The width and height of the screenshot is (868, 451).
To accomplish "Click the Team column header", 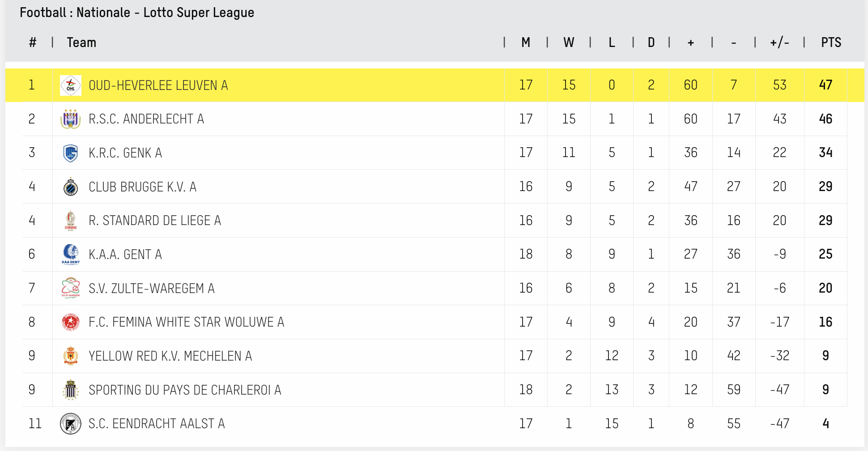I will coord(81,43).
